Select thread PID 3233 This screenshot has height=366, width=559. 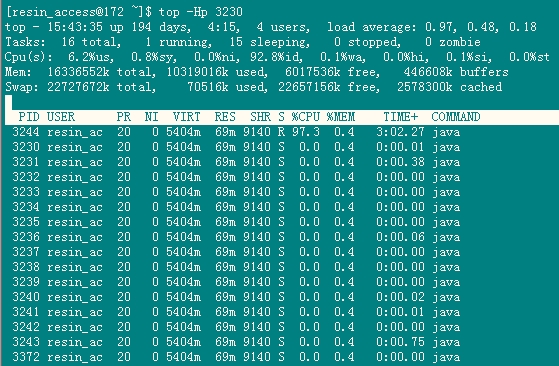(x=25, y=192)
